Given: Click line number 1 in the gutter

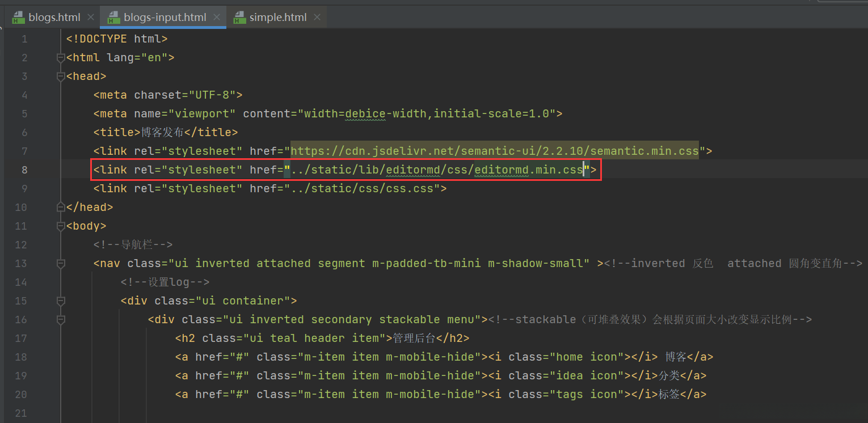Looking at the screenshot, I should pyautogui.click(x=24, y=39).
